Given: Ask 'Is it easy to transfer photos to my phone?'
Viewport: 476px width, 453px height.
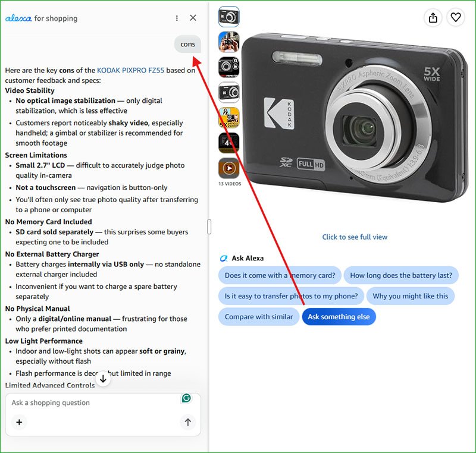Looking at the screenshot, I should tap(291, 296).
